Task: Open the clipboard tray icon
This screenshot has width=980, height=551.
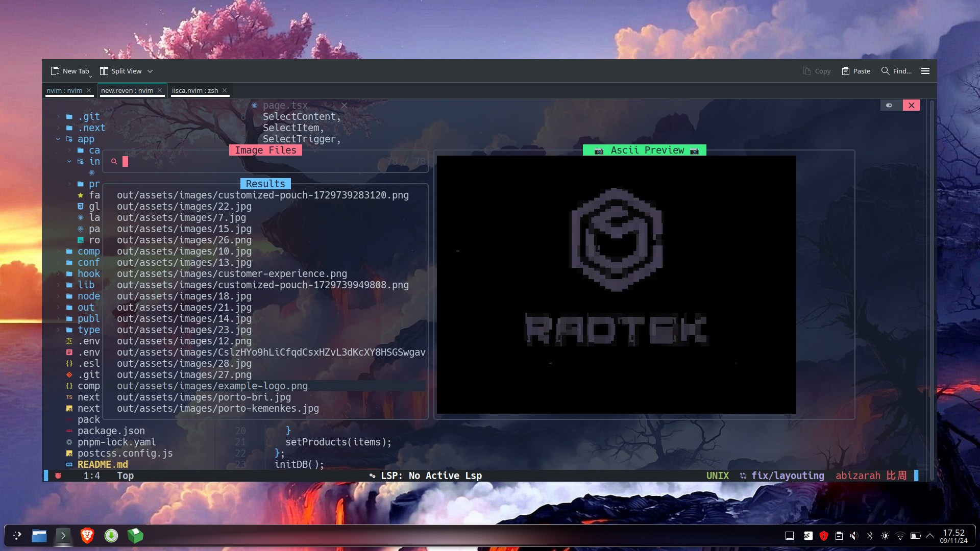Action: (839, 536)
